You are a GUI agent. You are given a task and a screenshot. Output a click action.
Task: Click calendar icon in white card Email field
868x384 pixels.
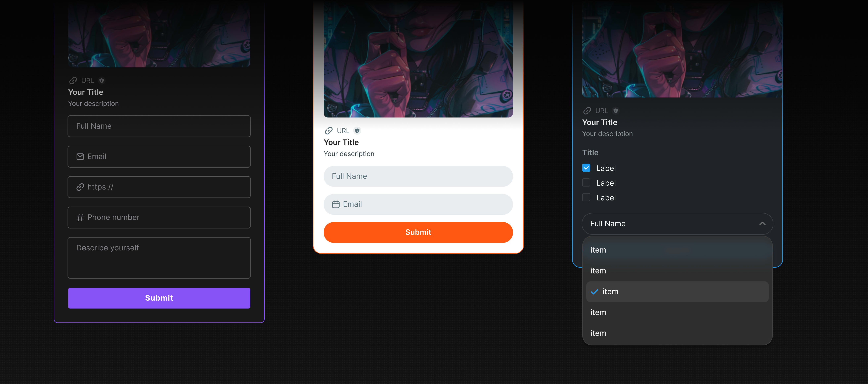click(336, 205)
